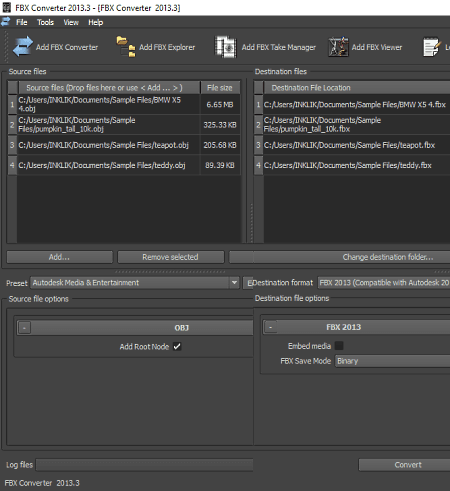Select source row pumpkin_tall_10k.obj
This screenshot has width=450, height=491.
[x=109, y=125]
